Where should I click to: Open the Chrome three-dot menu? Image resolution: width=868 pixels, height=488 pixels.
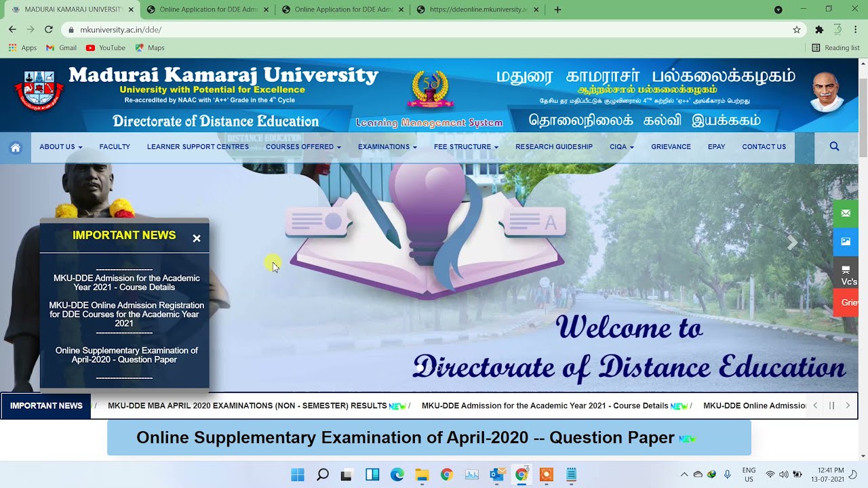pos(856,30)
